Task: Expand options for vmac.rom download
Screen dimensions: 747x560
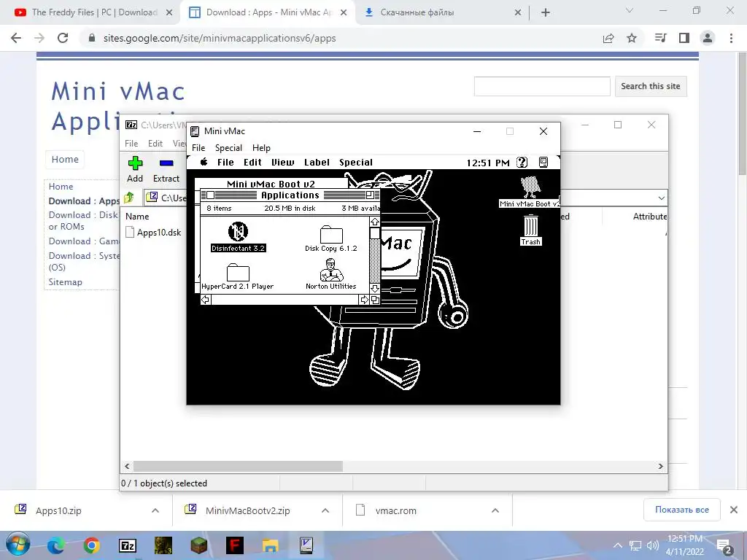Action: tap(495, 510)
